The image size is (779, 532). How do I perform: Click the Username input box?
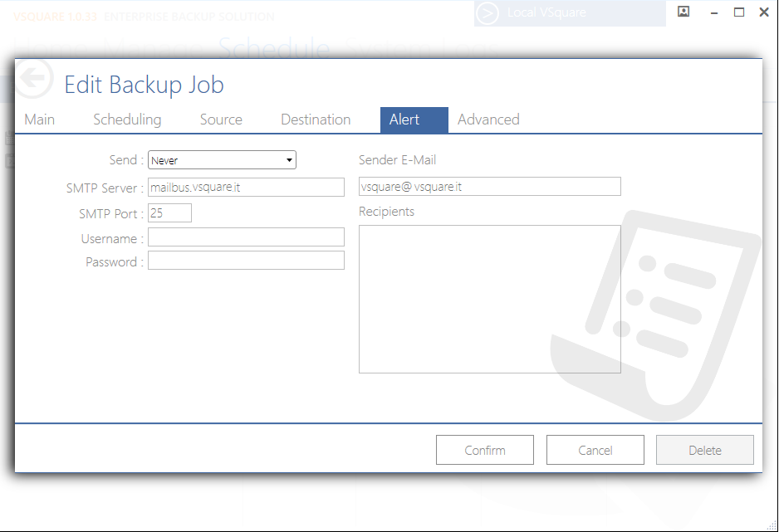(246, 237)
